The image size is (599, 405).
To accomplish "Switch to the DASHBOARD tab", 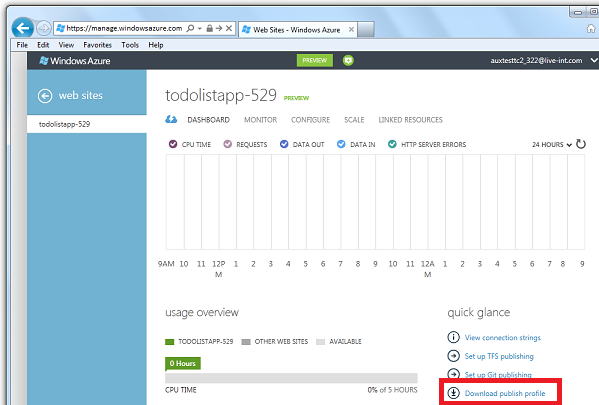I will (209, 120).
